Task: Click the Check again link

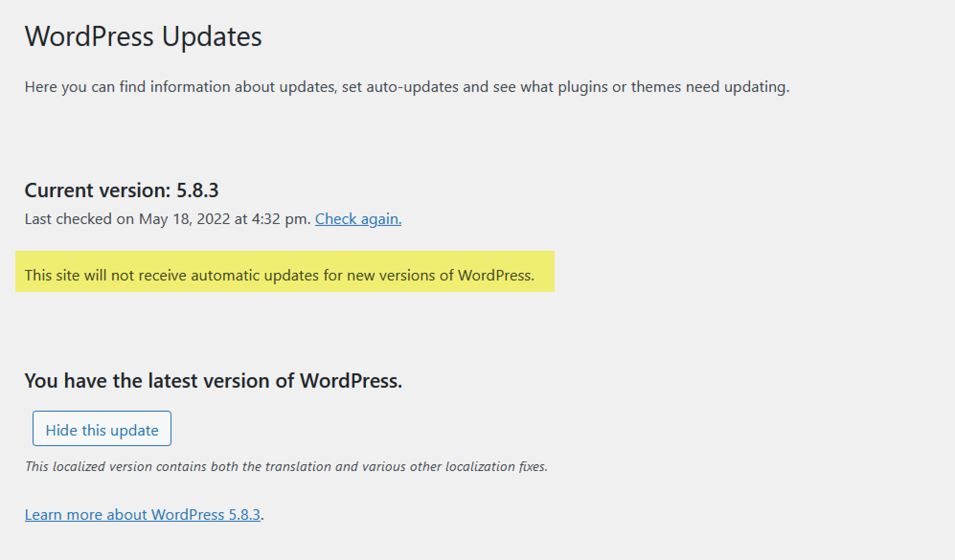Action: (358, 219)
